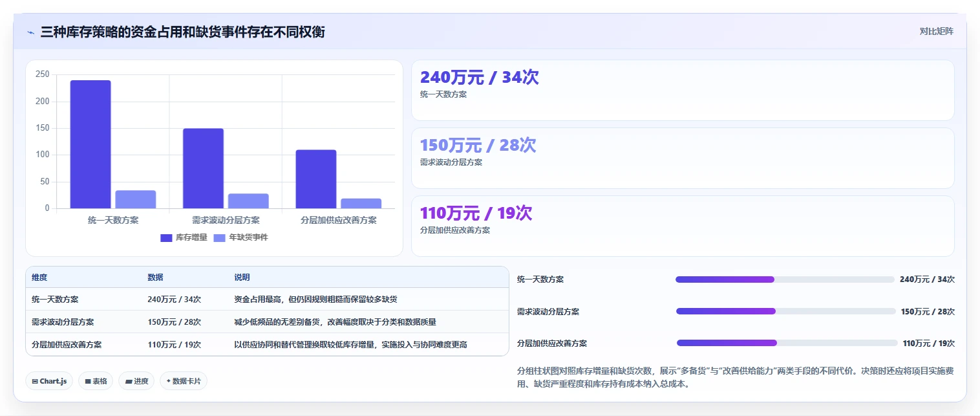Click the stockout bar for 统一天数方案
The width and height of the screenshot is (980, 416).
(x=136, y=199)
